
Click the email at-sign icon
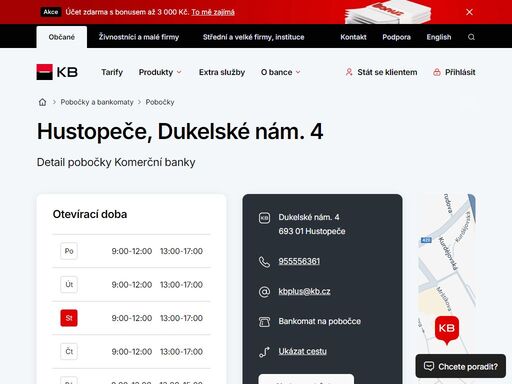click(264, 292)
